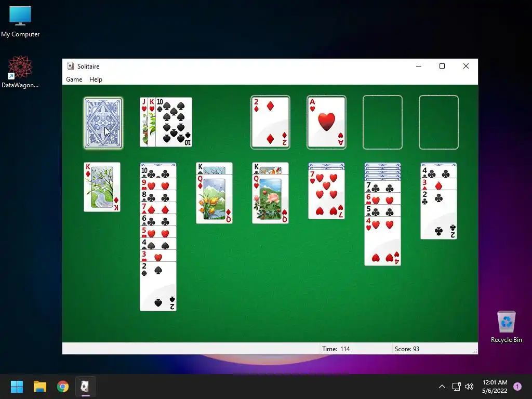Select the 2 of clubs card
The width and height of the screenshot is (532, 399).
tap(438, 215)
